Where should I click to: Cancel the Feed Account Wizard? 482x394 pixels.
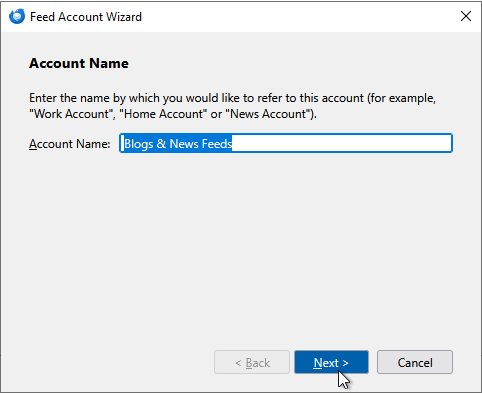click(415, 362)
